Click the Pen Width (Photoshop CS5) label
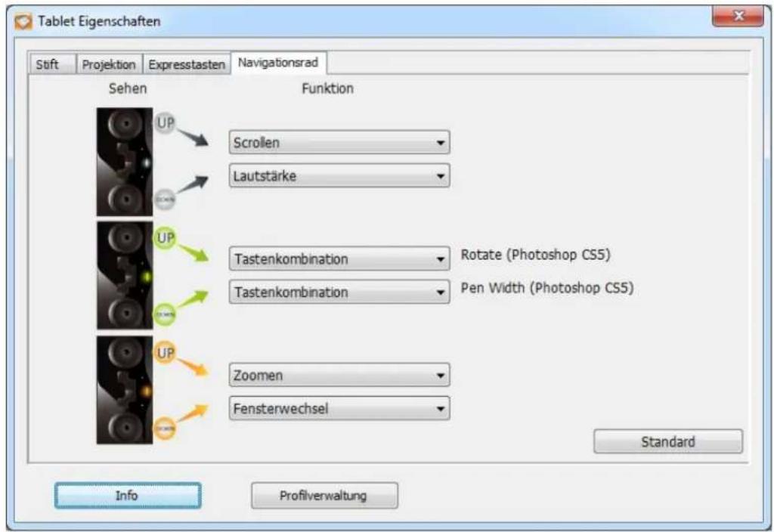The image size is (774, 532). (547, 288)
